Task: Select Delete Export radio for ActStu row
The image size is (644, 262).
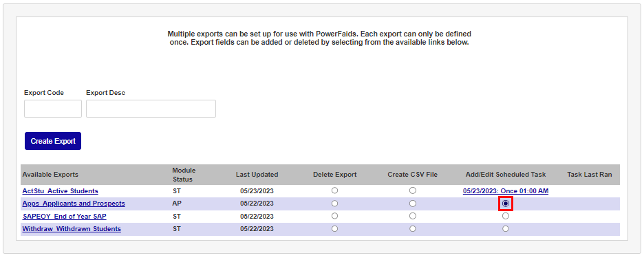Action: pos(335,190)
